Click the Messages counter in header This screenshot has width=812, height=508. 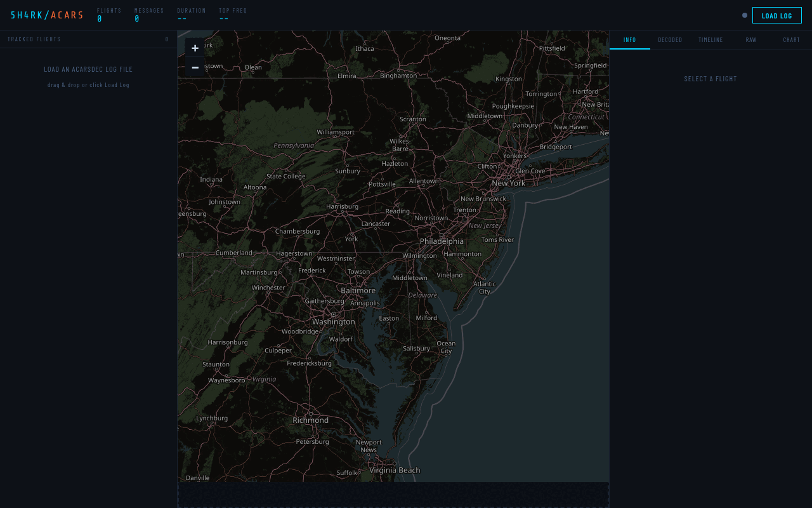tap(149, 15)
